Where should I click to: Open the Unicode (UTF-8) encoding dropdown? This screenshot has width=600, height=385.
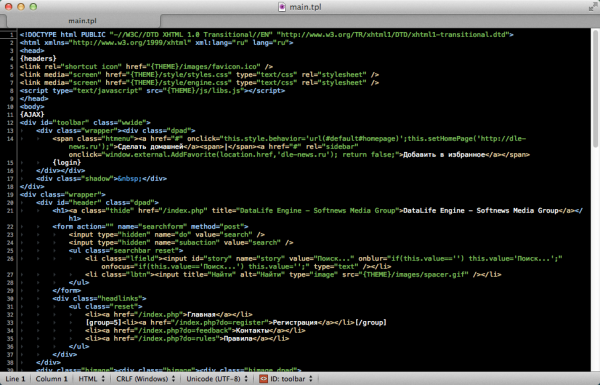point(217,379)
